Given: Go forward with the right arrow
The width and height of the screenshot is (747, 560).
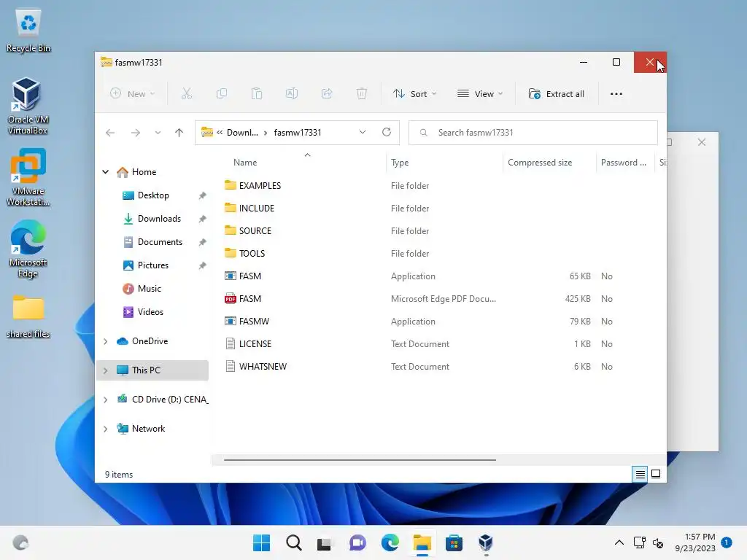Looking at the screenshot, I should (x=135, y=133).
